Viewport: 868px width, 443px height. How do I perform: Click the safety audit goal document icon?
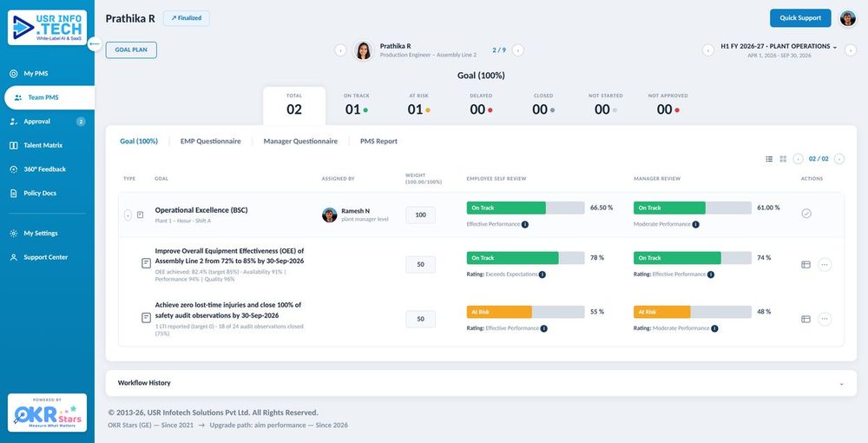[x=146, y=318]
